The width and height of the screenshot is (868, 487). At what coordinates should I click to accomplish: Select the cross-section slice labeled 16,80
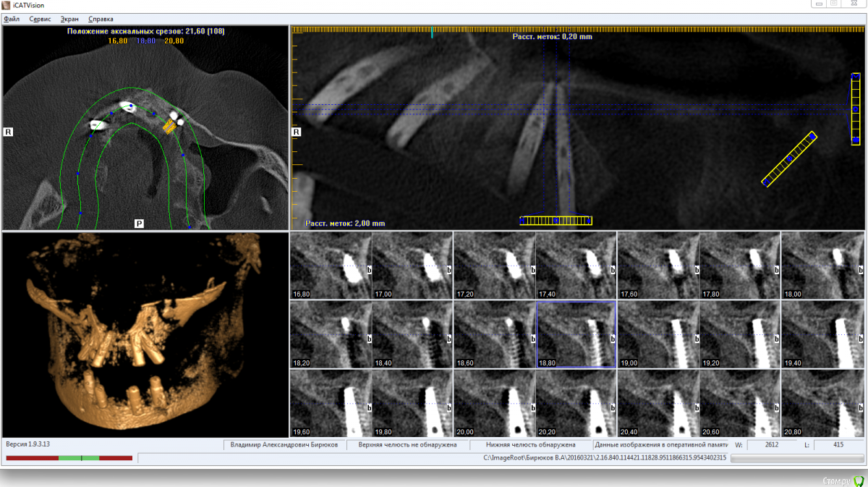(x=330, y=266)
